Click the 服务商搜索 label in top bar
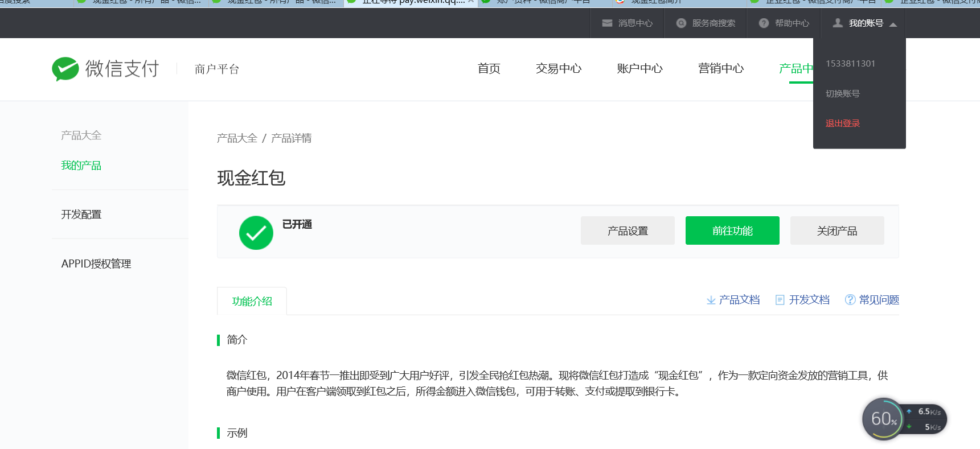Viewport: 980px width, 449px height. click(714, 23)
